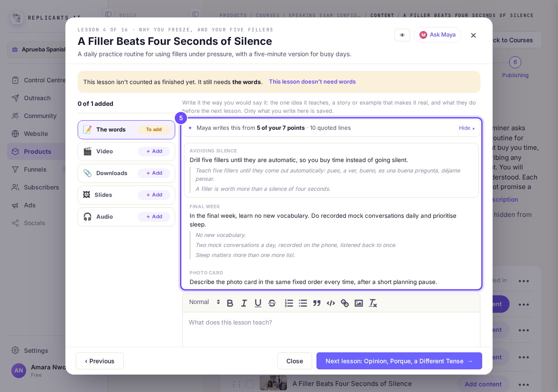Insert a blockquote in the editor
Viewport: 558px width, 392px height.
pyautogui.click(x=317, y=303)
